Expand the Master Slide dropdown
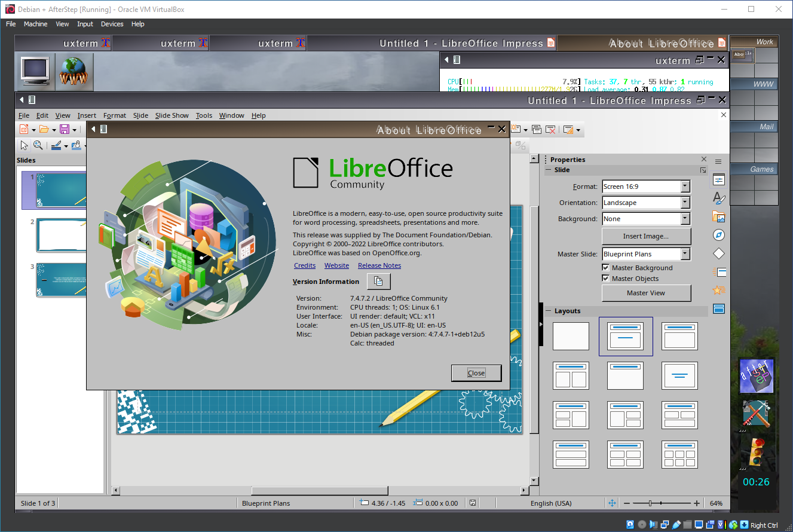This screenshot has height=532, width=793. [x=685, y=254]
